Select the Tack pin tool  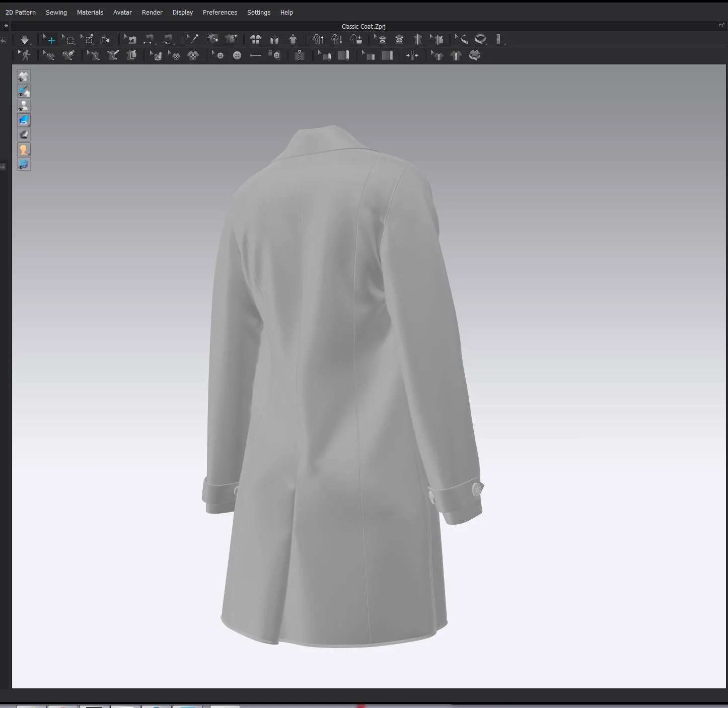[193, 40]
